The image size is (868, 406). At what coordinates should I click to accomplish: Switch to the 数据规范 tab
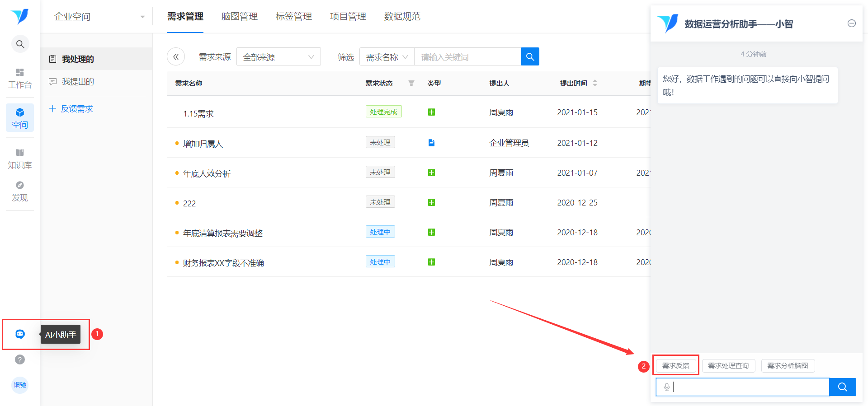[x=402, y=17]
